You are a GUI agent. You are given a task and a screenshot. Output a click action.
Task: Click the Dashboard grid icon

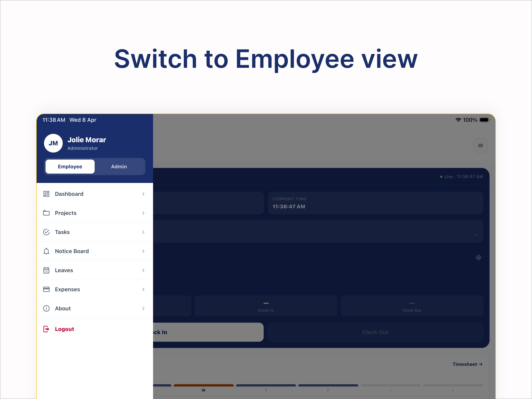click(46, 194)
